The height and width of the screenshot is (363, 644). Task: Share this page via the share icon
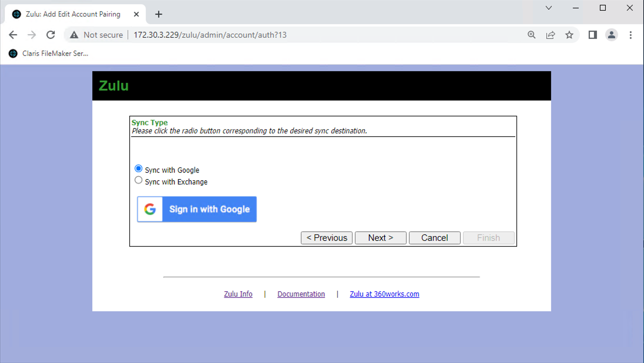pos(550,35)
